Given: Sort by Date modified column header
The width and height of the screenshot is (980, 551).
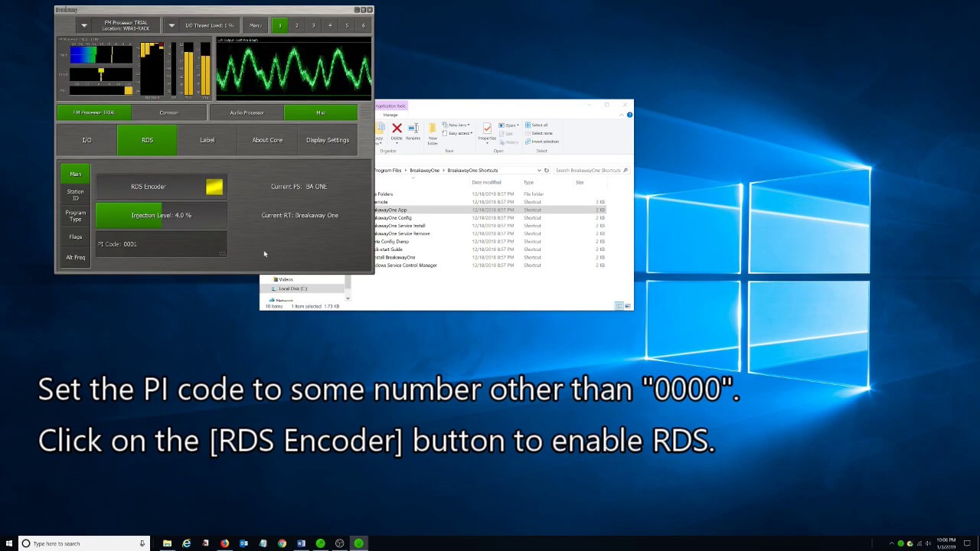Looking at the screenshot, I should pyautogui.click(x=486, y=182).
